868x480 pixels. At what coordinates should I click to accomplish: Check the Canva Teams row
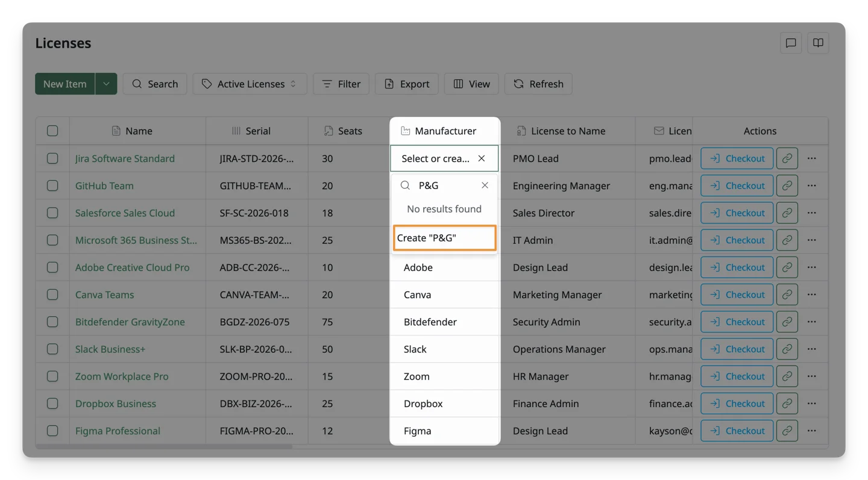pos(52,295)
